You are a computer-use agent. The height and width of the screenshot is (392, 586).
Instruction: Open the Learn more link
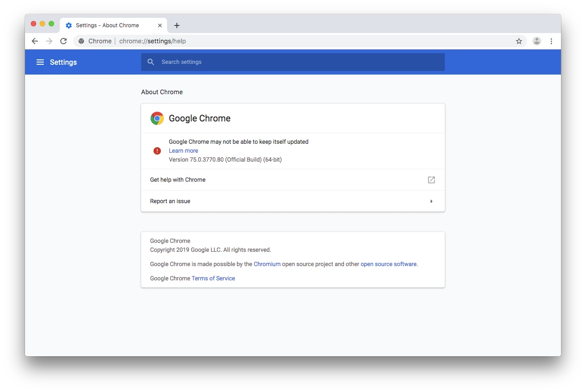coord(184,150)
